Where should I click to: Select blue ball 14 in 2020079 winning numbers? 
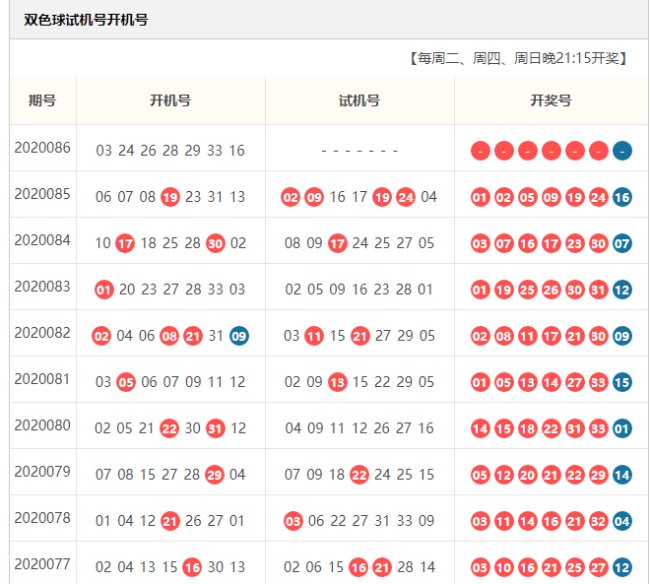622,474
